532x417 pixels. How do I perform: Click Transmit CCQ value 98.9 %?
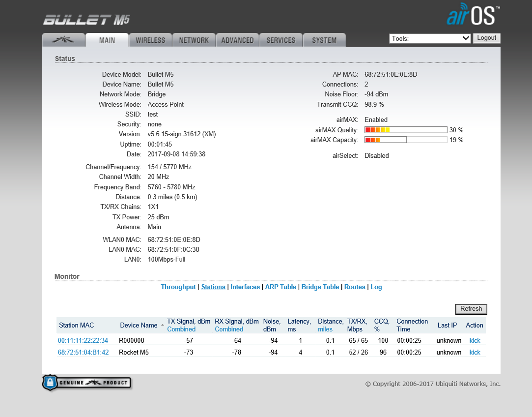pyautogui.click(x=374, y=104)
